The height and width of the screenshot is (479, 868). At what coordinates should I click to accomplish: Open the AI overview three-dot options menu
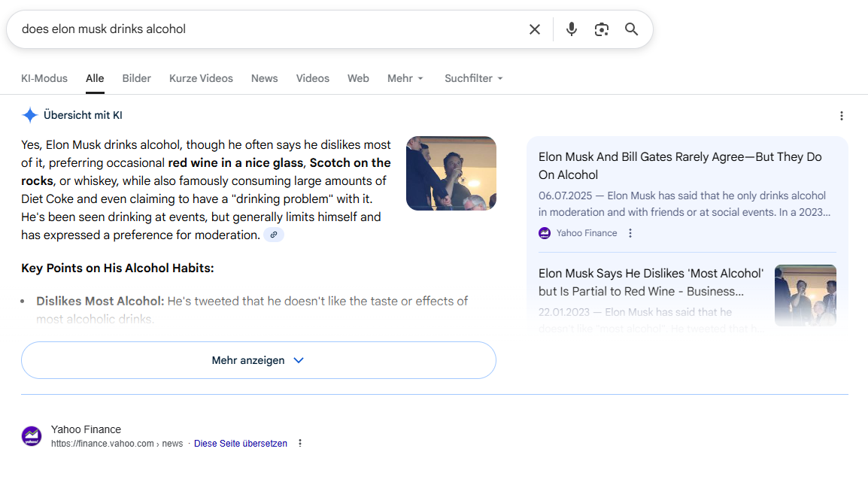842,116
